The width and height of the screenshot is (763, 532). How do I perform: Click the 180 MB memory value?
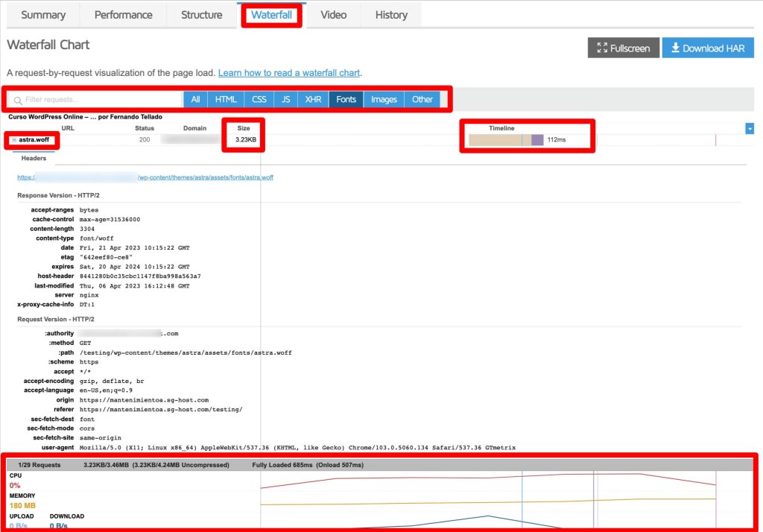click(x=22, y=506)
